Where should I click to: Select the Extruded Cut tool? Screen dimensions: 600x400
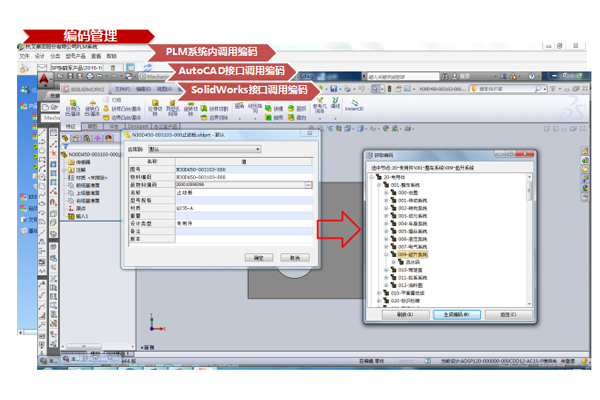155,108
